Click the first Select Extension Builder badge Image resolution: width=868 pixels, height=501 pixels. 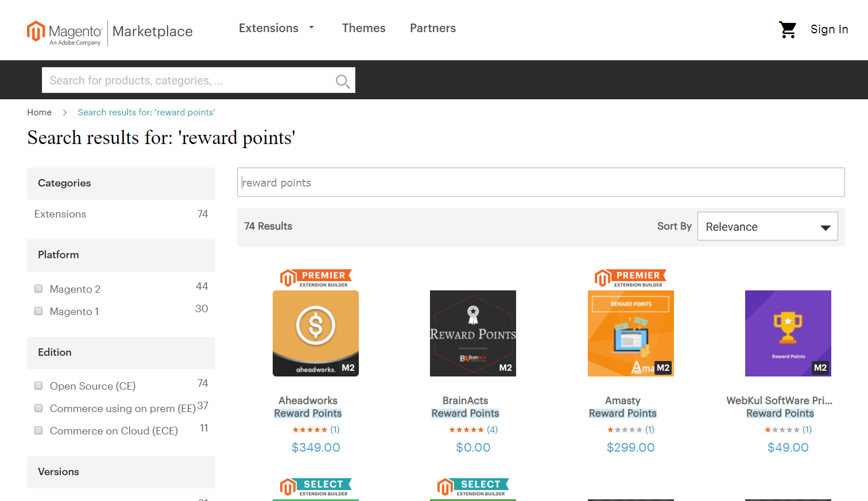click(x=316, y=487)
